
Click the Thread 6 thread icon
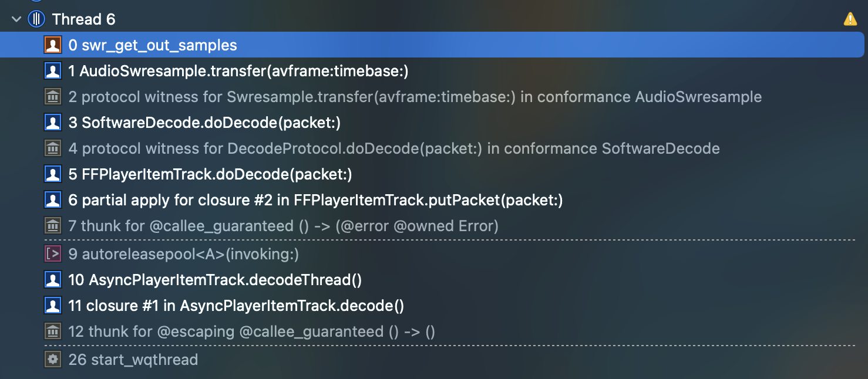pos(36,18)
